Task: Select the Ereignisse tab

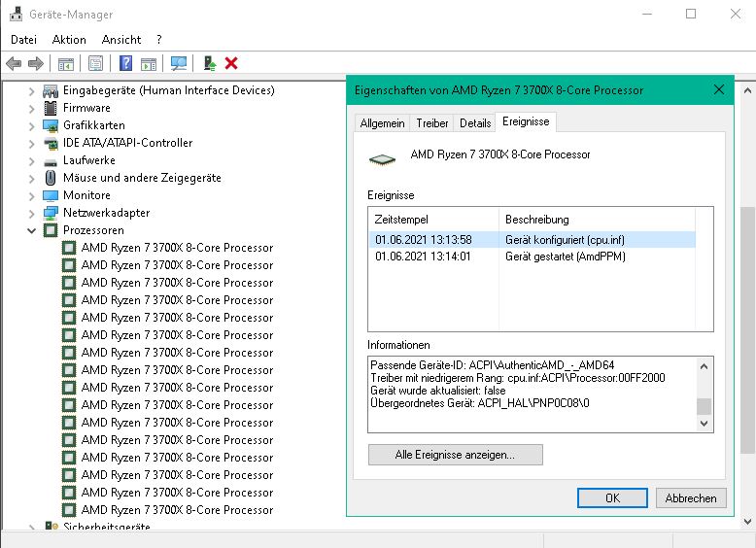Action: (526, 121)
